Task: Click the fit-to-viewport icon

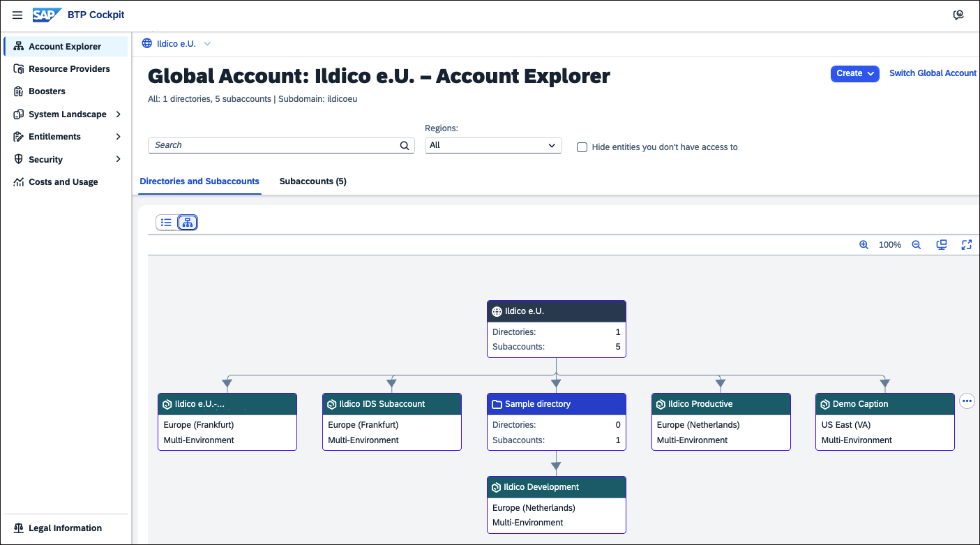Action: 942,245
